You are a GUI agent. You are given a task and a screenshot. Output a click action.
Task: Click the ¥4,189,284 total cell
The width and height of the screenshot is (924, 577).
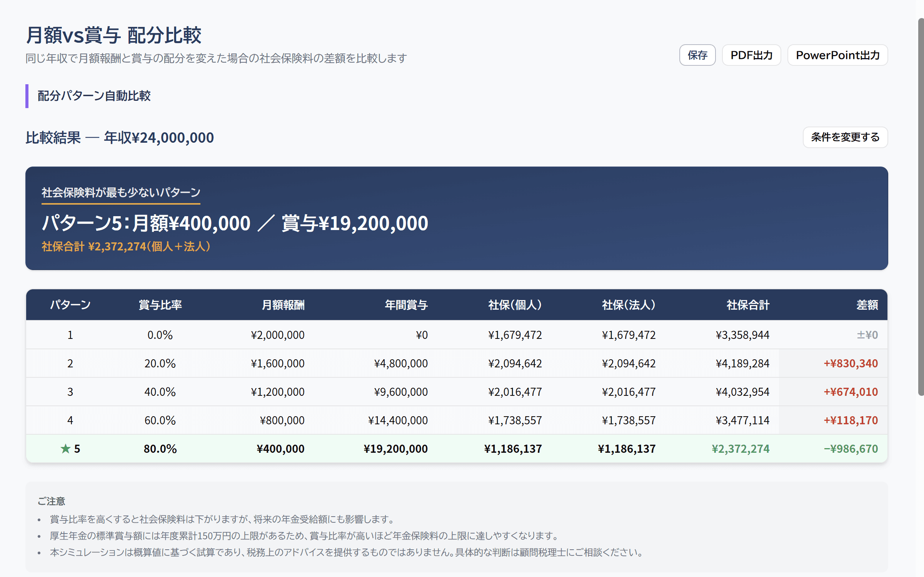(742, 363)
